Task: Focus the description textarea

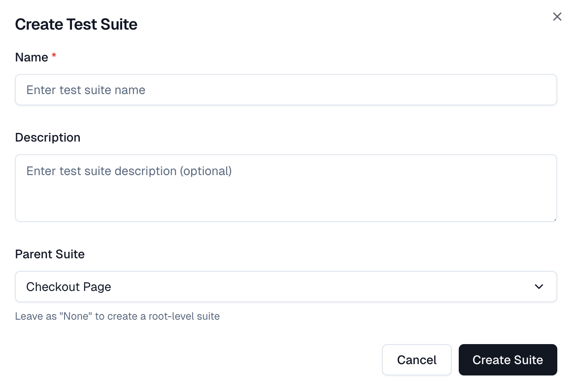Action: point(286,187)
